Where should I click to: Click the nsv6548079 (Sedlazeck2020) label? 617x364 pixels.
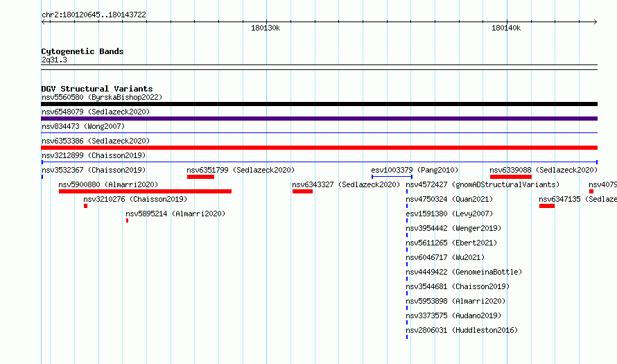click(96, 112)
